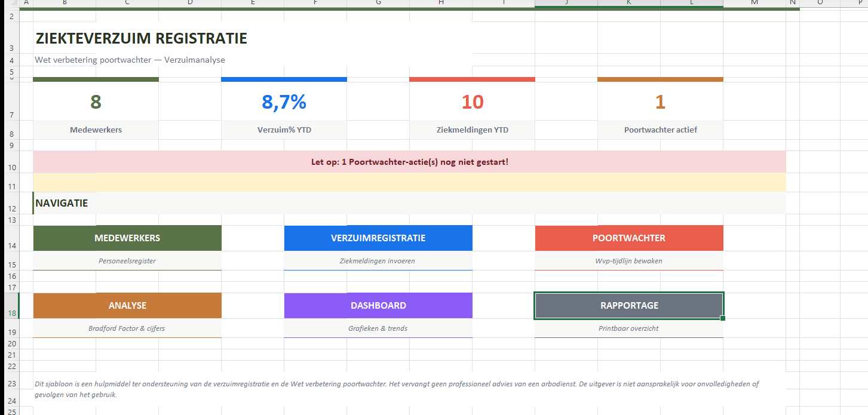
Task: Select the Wvp-tijdlijn bewaken caption
Action: click(x=628, y=261)
